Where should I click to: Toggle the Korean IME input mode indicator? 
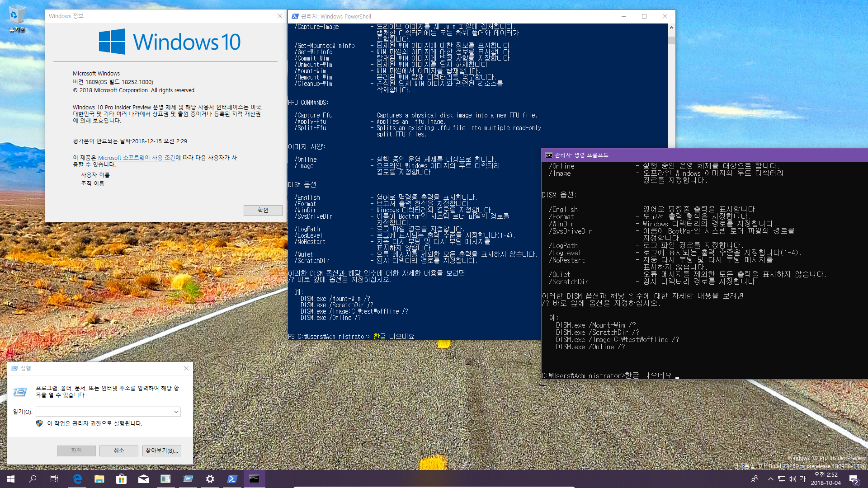pos(803,479)
